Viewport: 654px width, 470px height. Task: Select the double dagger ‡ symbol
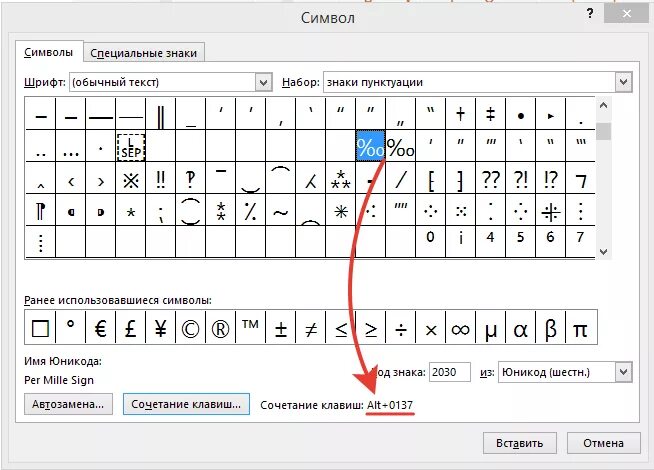490,114
